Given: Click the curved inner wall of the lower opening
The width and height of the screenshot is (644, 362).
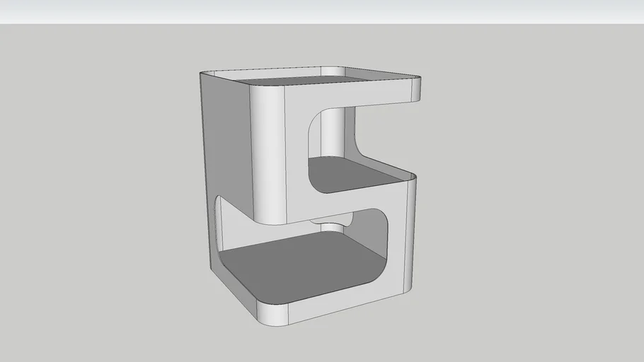Looking at the screenshot, I should click(x=379, y=240).
